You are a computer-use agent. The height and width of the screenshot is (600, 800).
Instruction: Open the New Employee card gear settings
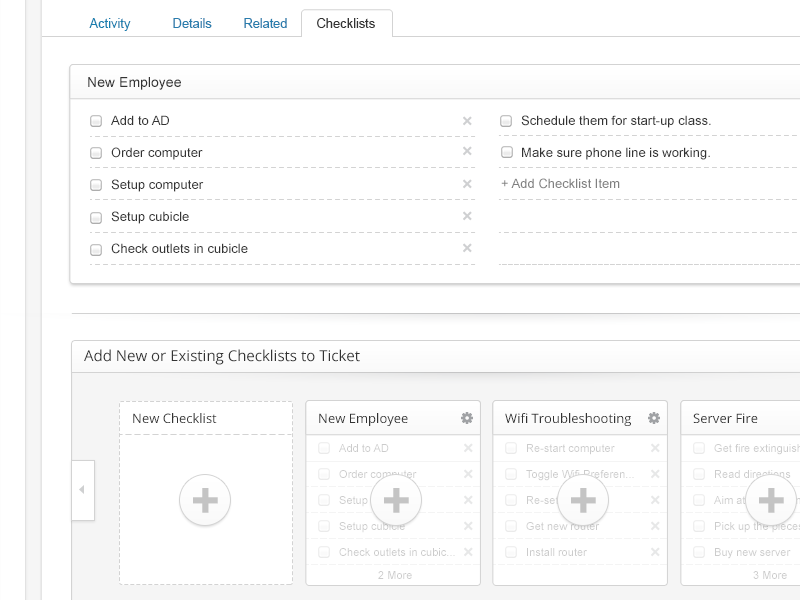tap(466, 418)
